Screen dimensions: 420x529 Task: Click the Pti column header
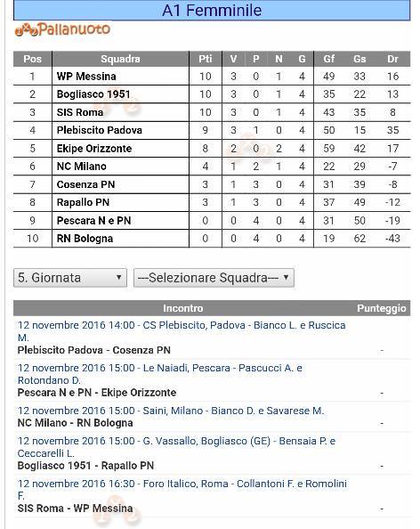pos(206,59)
